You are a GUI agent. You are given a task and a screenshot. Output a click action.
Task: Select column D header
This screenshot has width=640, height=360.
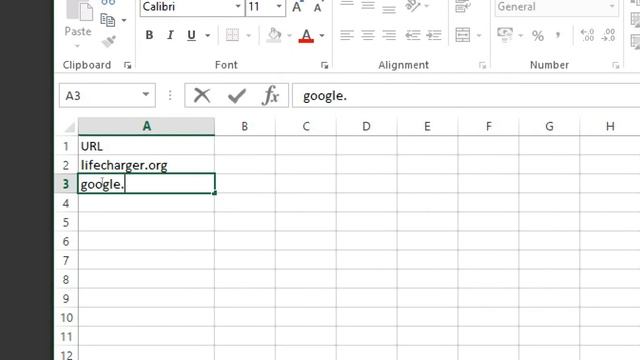[367, 127]
